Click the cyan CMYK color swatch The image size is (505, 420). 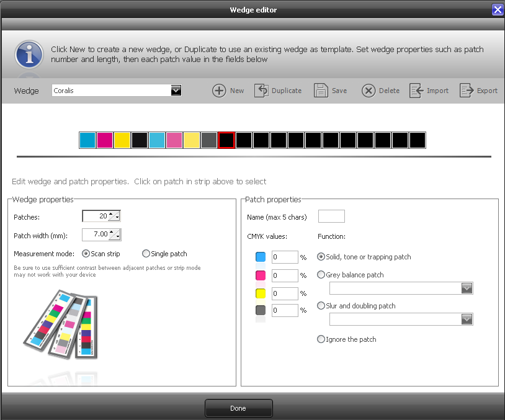pyautogui.click(x=261, y=257)
